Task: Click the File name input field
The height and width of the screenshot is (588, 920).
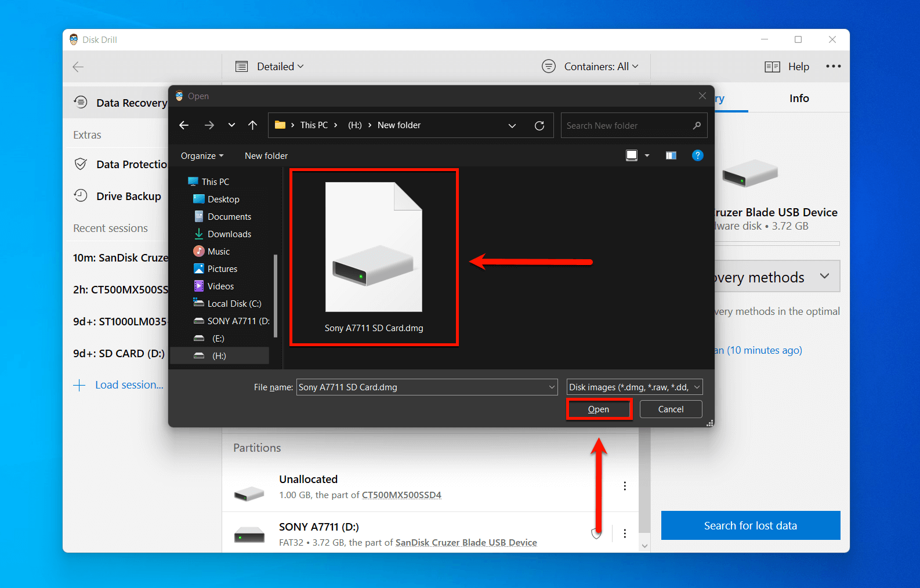Action: 422,387
